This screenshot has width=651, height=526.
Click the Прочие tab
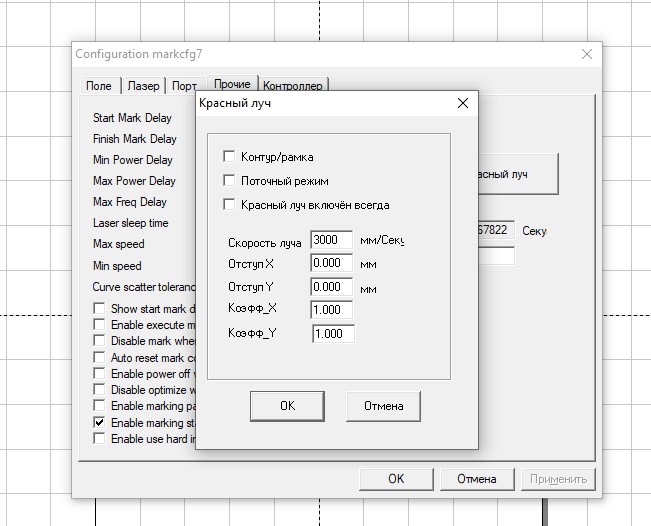point(231,84)
